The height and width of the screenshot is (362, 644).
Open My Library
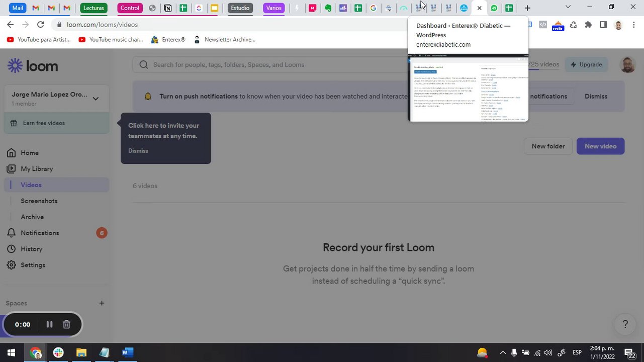(37, 169)
